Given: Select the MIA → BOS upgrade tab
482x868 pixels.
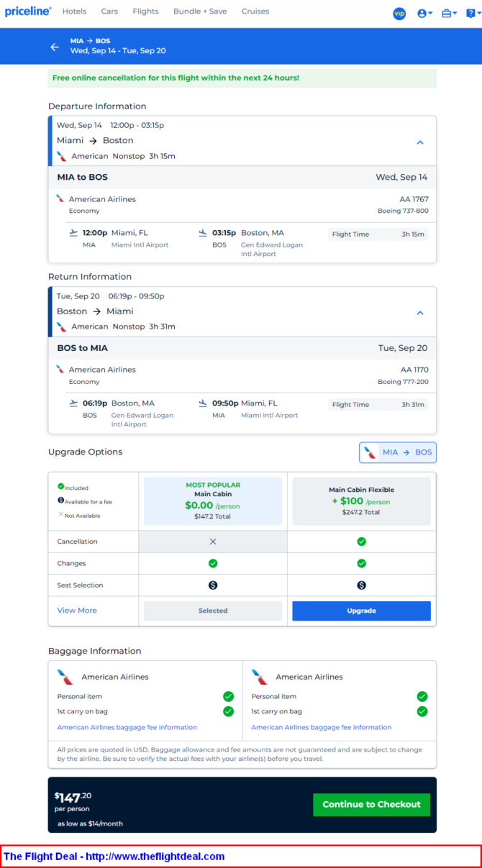Looking at the screenshot, I should pyautogui.click(x=398, y=452).
